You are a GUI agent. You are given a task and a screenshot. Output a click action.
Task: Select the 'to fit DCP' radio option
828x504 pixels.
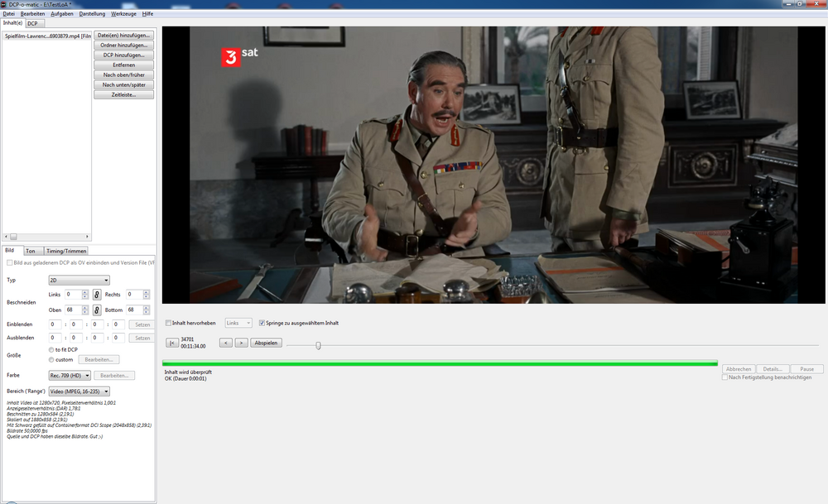point(52,350)
